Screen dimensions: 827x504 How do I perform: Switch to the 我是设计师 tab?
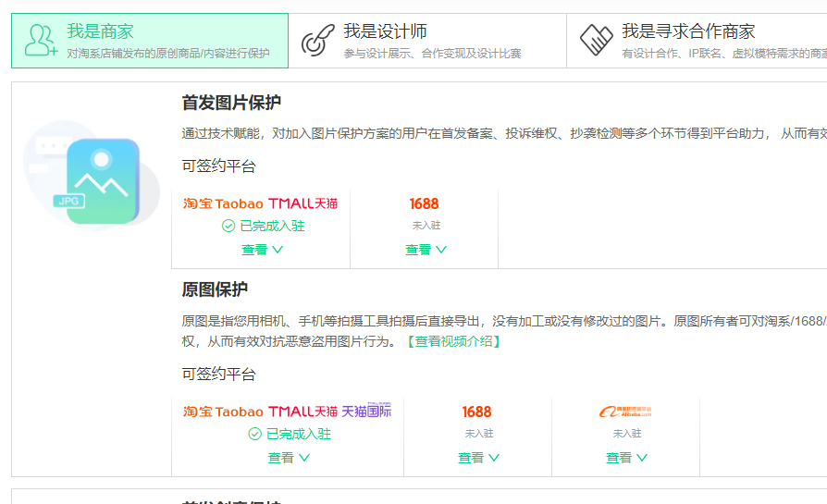click(427, 41)
